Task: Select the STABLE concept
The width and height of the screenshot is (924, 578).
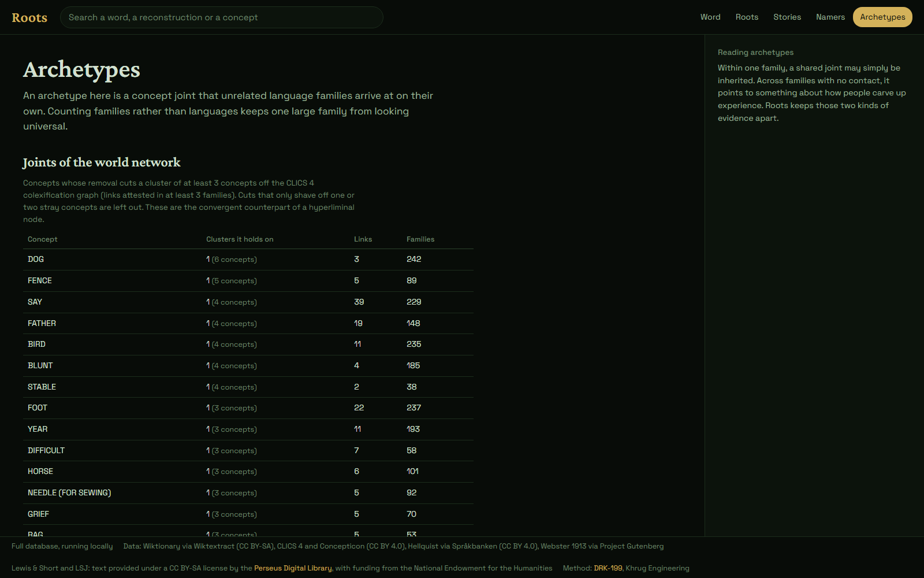Action: tap(42, 387)
